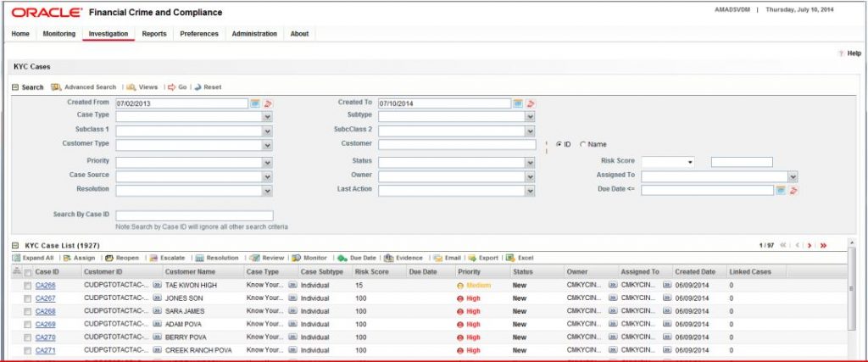868x362 pixels.
Task: Select the Name radio button
Action: (x=582, y=144)
